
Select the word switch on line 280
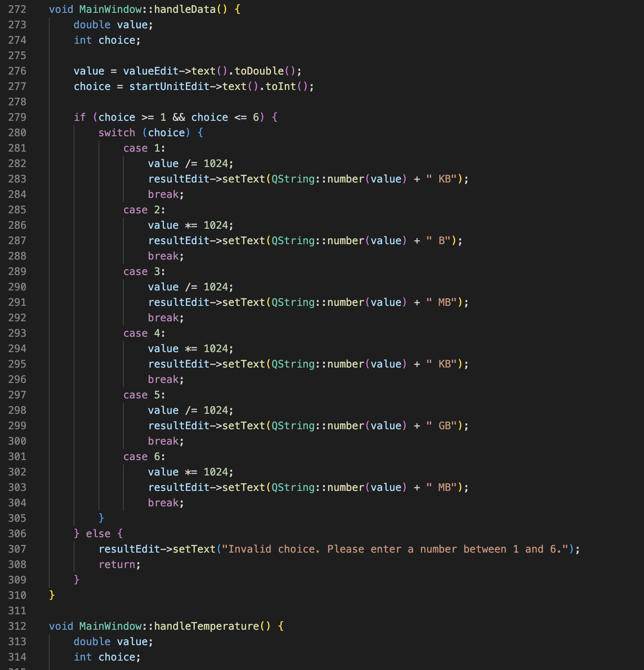point(116,132)
